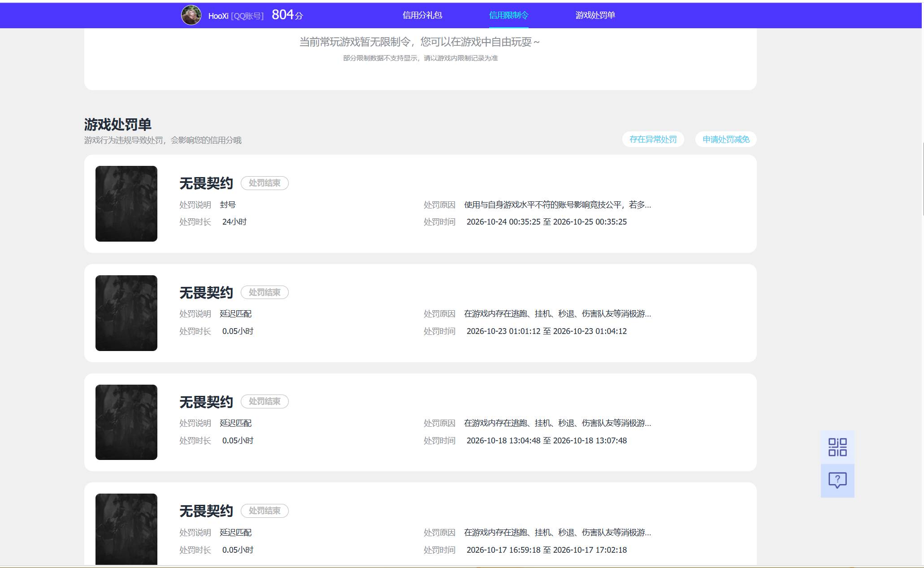Click HooXi username in the header
924x568 pixels.
click(x=218, y=16)
